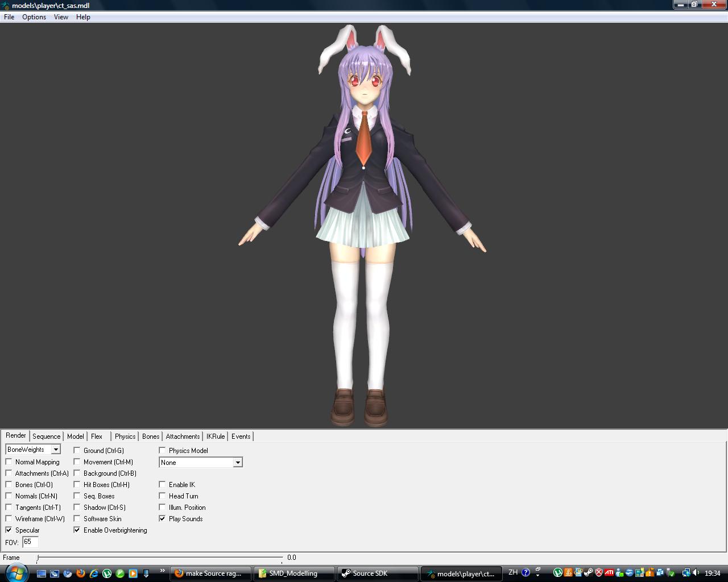Switch to SMD_Modelling folder taskbar button
Screen dimensions: 728x582
tap(294, 573)
